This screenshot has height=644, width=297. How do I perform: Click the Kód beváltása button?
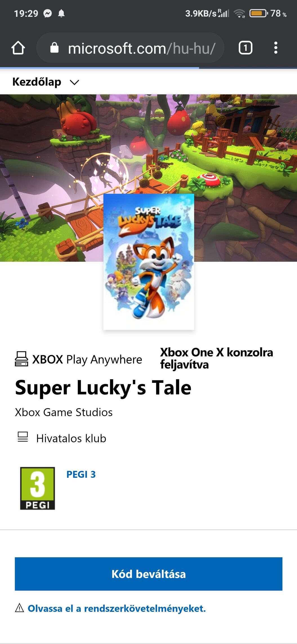(x=149, y=574)
